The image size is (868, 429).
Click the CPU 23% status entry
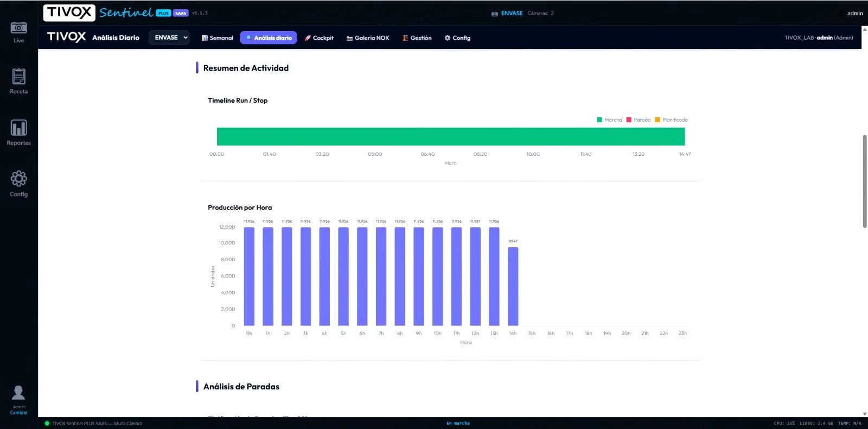coord(784,424)
